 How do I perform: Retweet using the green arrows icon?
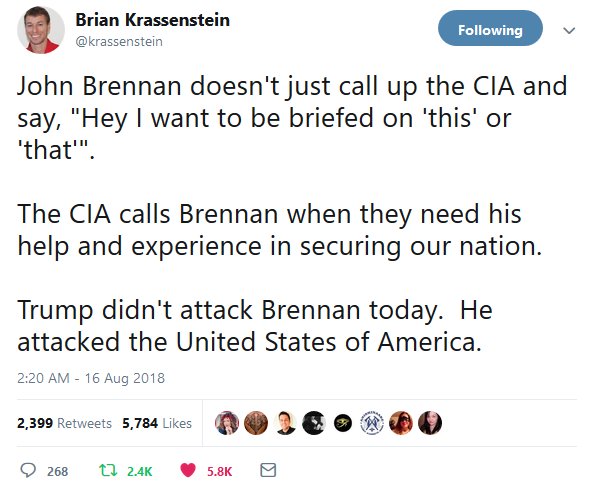click(x=108, y=470)
